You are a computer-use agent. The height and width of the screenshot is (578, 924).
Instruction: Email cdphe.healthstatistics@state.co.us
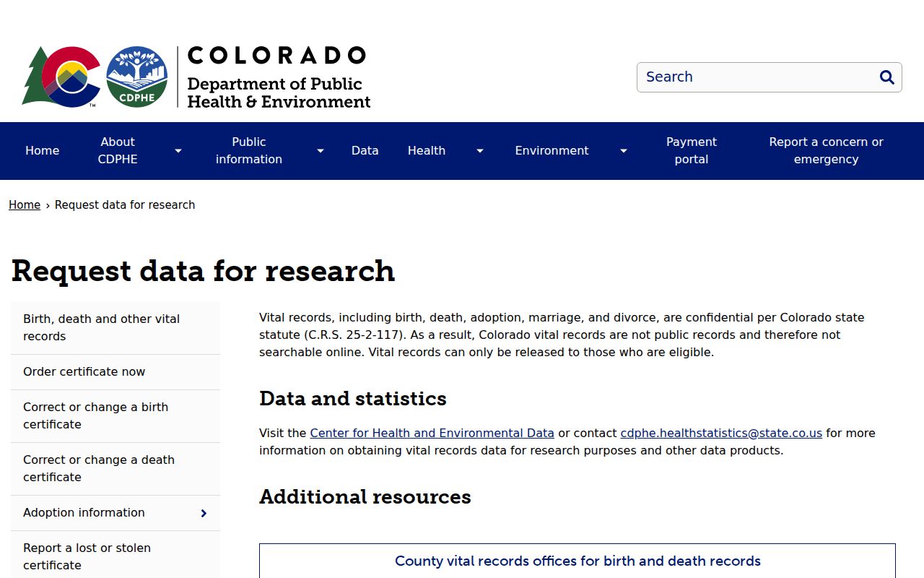(x=721, y=433)
